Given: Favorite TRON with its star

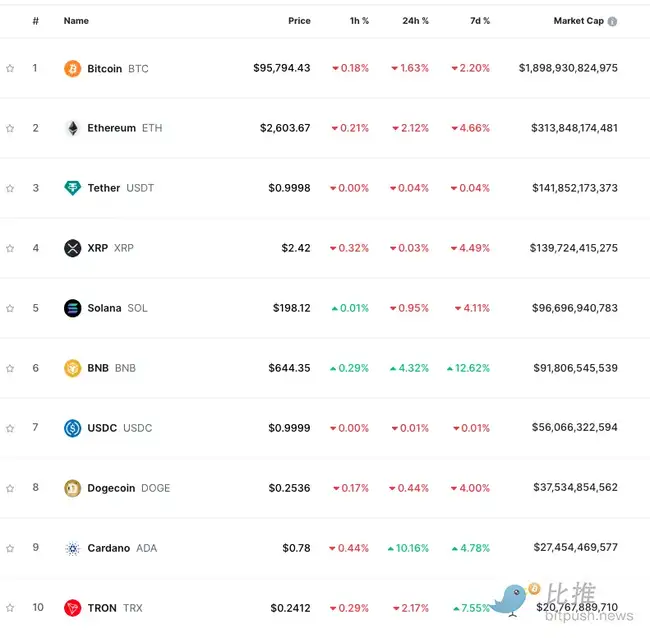Looking at the screenshot, I should (x=10, y=608).
